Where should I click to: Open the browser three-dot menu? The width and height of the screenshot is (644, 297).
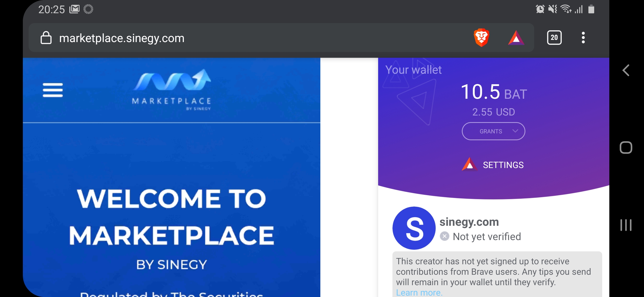(583, 37)
